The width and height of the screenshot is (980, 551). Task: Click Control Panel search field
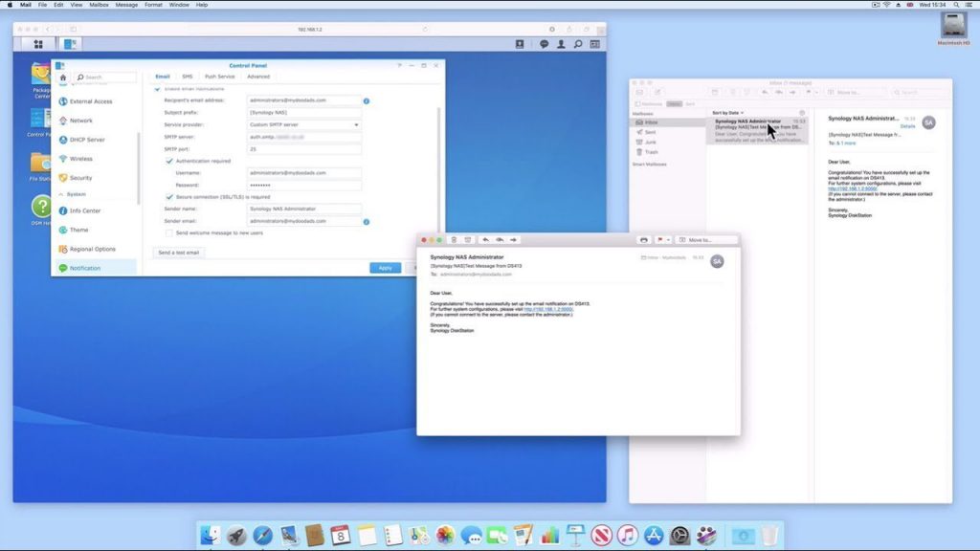tap(105, 77)
